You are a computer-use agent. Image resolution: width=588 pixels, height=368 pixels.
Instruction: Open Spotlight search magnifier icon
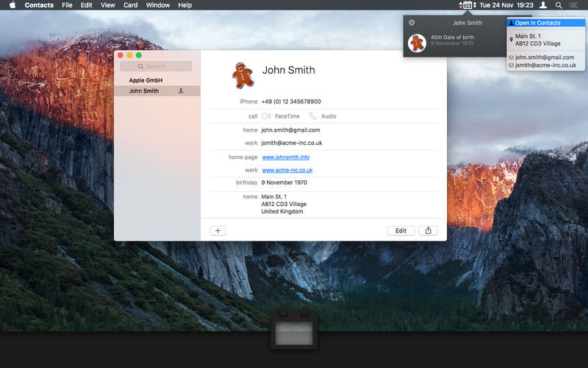tap(559, 5)
